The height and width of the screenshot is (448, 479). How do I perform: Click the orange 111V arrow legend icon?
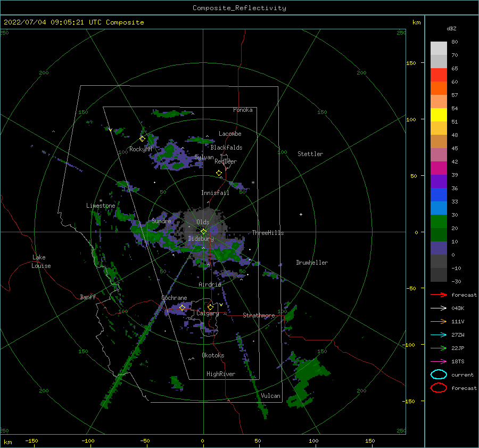(x=439, y=321)
